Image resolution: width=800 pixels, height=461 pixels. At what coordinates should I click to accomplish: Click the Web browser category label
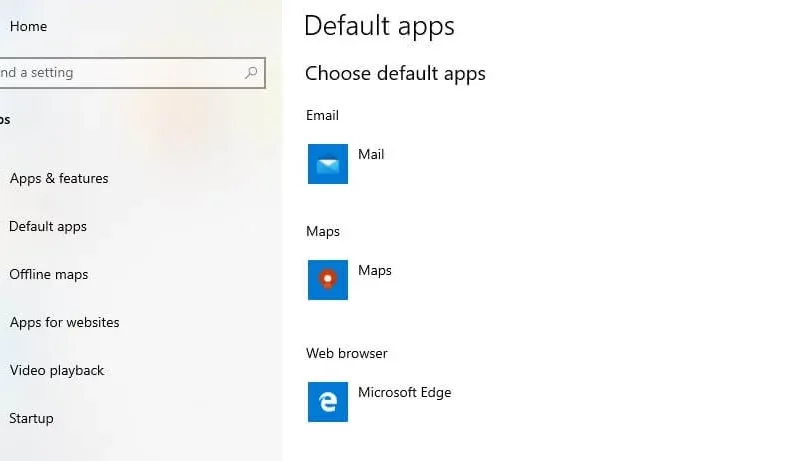coord(347,353)
